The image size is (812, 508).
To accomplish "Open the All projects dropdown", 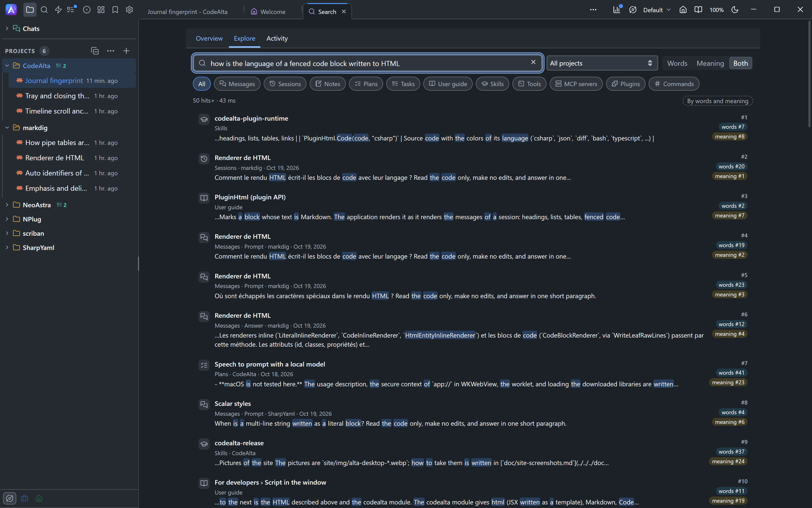I will [602, 63].
